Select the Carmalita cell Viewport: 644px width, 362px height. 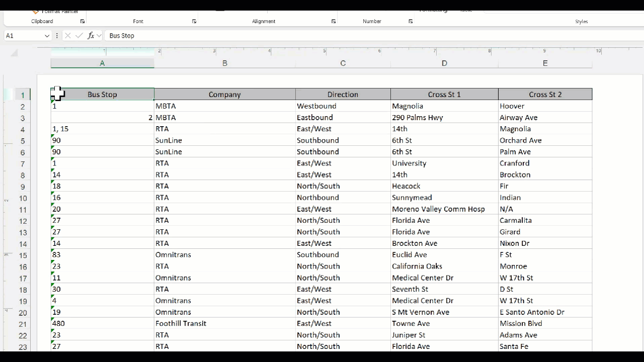coord(545,221)
